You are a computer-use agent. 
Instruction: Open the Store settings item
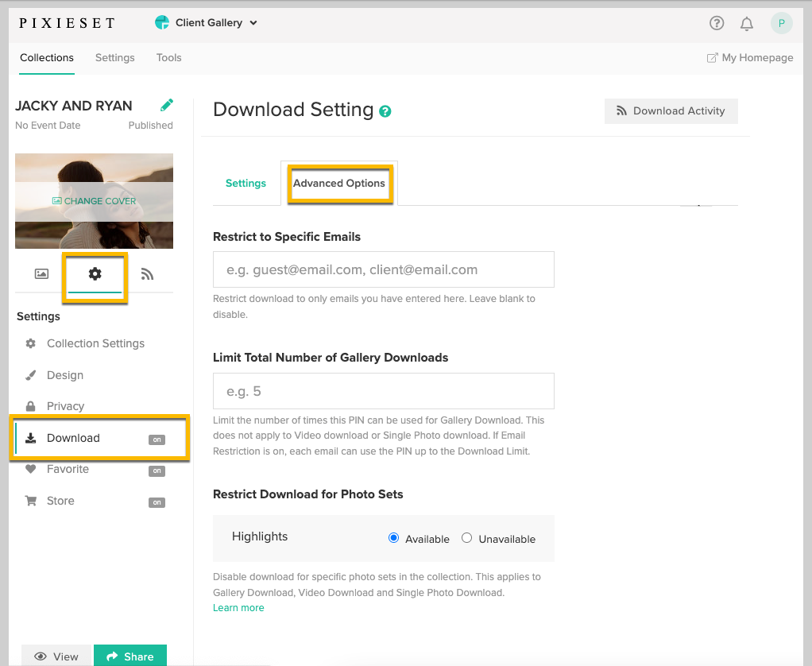click(x=60, y=501)
